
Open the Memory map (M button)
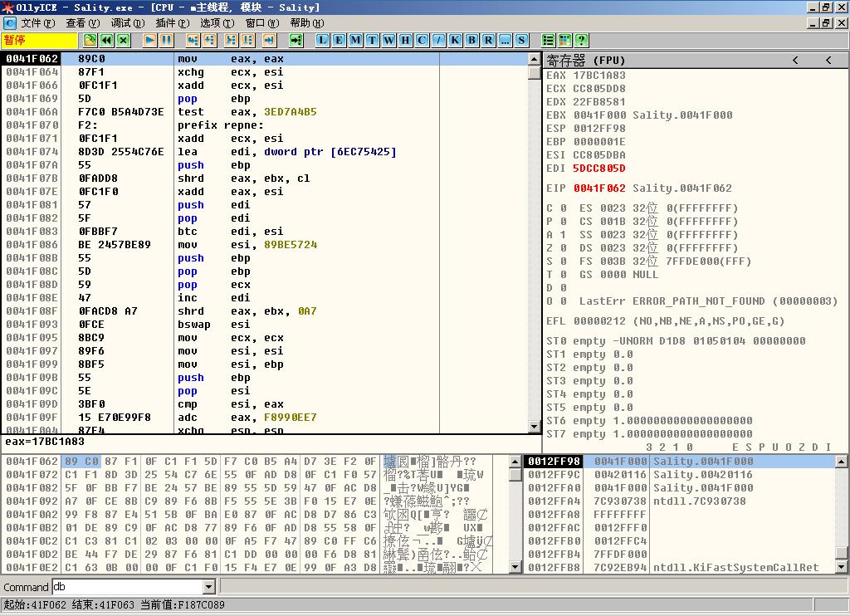tap(356, 40)
